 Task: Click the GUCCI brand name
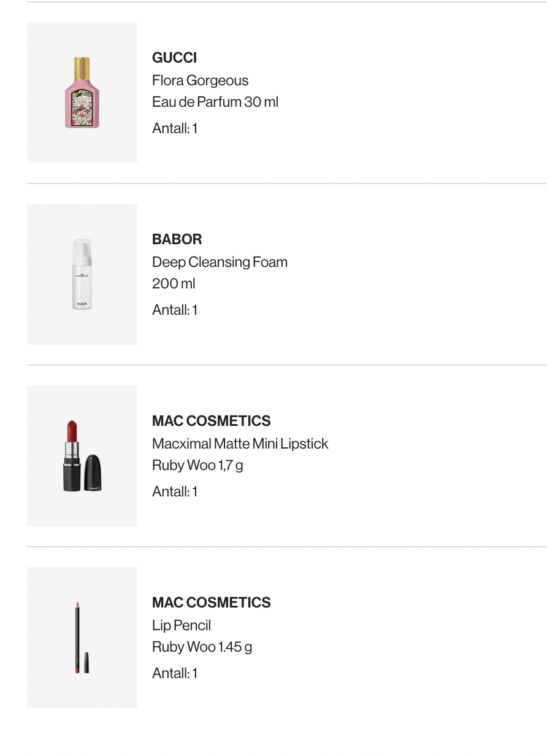175,58
